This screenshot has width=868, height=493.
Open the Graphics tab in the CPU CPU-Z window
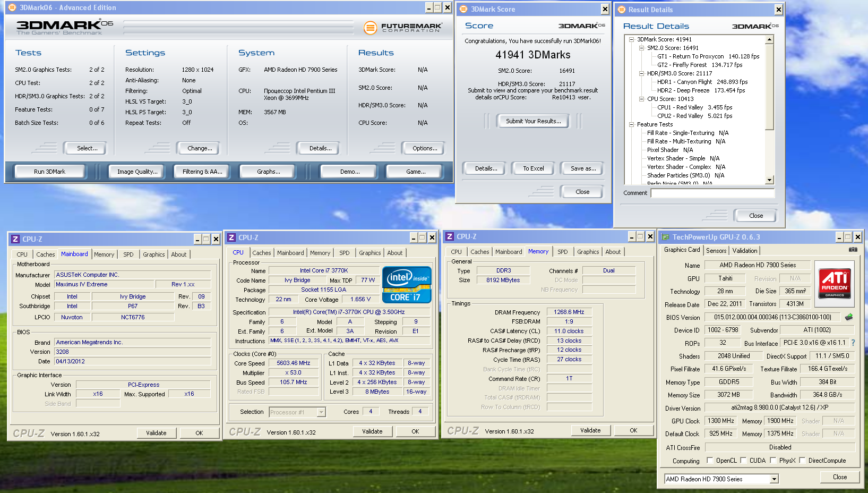click(x=369, y=253)
